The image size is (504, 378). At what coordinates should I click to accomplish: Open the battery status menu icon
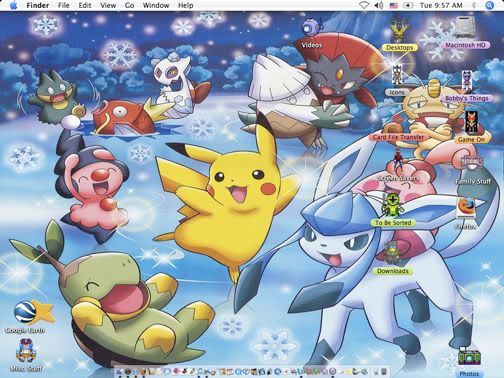pos(408,5)
